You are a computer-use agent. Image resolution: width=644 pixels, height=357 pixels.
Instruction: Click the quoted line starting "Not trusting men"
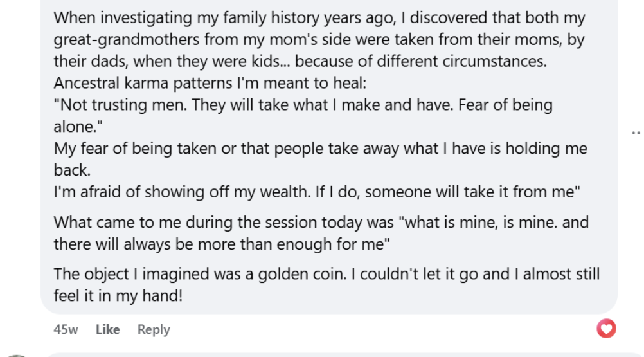pyautogui.click(x=303, y=105)
